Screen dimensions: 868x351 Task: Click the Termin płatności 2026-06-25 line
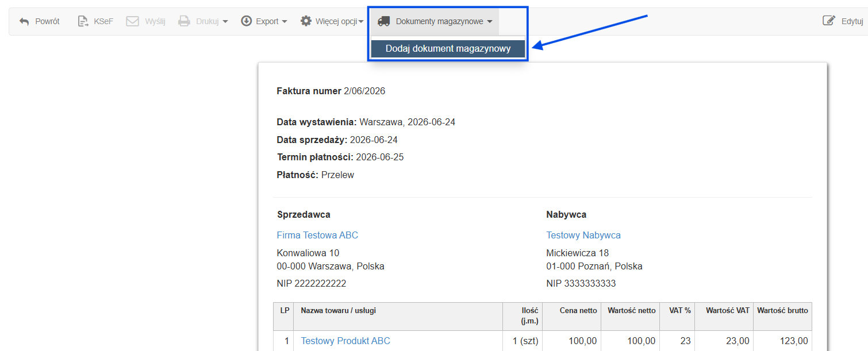pyautogui.click(x=340, y=157)
